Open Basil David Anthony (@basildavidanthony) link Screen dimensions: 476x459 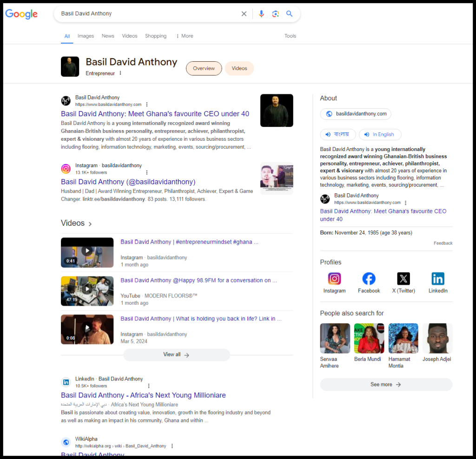(128, 182)
